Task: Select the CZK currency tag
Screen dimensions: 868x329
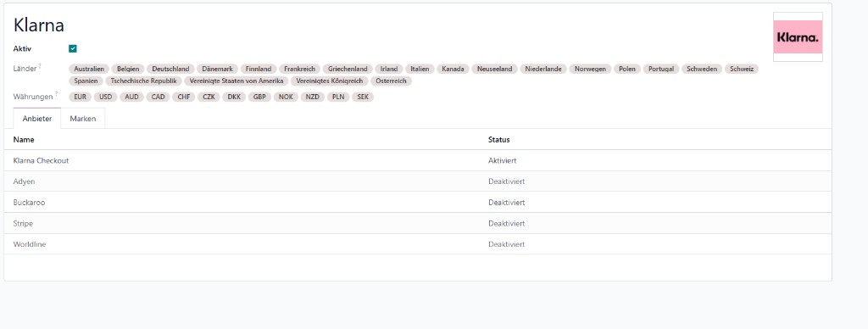Action: [x=209, y=97]
